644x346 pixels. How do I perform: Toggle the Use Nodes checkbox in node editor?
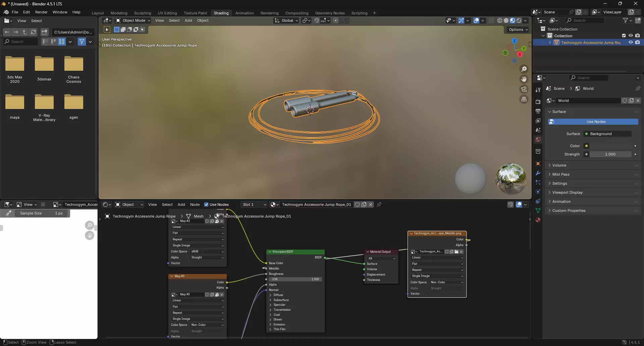[206, 205]
